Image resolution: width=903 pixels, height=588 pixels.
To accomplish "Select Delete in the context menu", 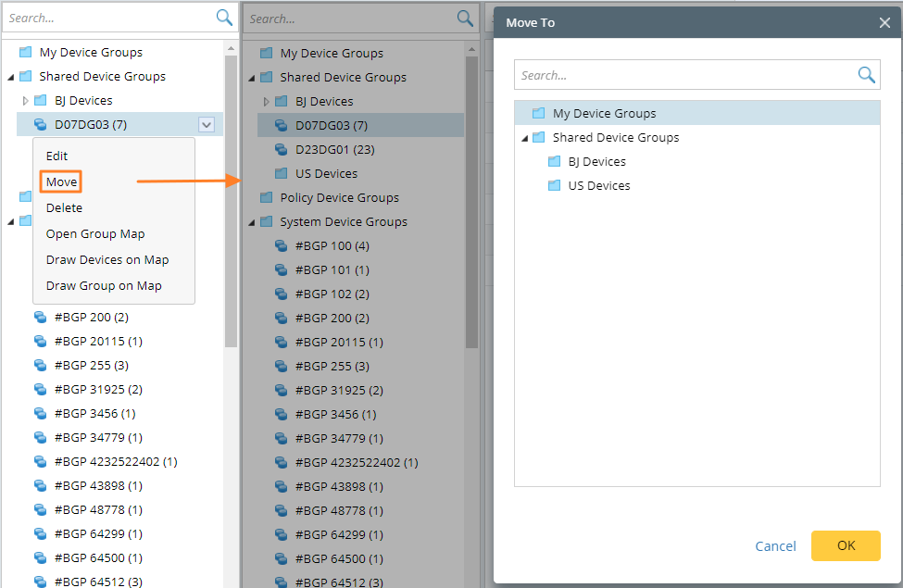I will click(x=64, y=207).
